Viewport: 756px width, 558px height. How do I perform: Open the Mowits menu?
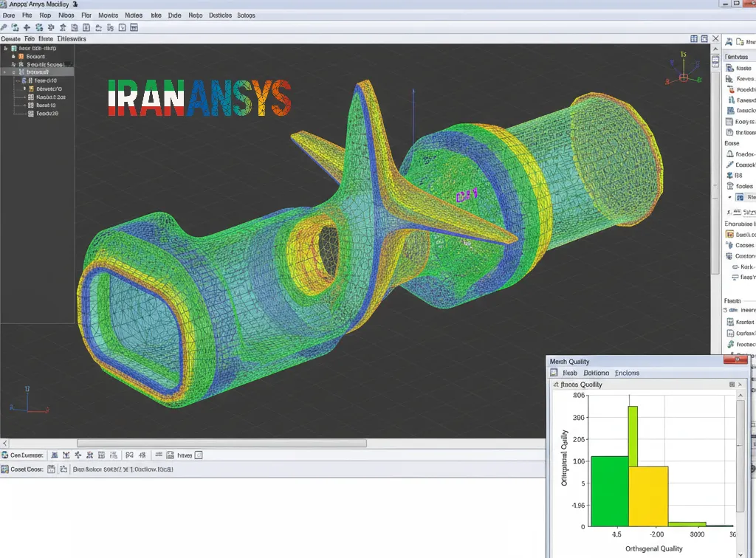click(108, 15)
